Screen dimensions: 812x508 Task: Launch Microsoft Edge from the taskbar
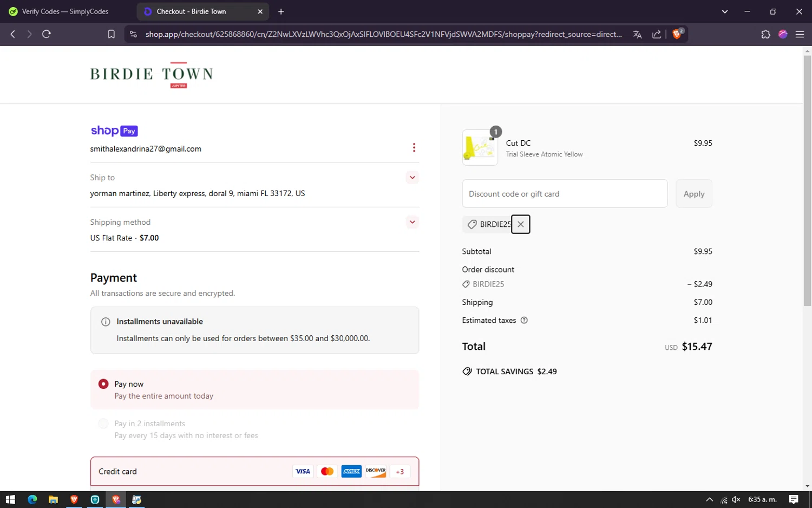pos(32,499)
